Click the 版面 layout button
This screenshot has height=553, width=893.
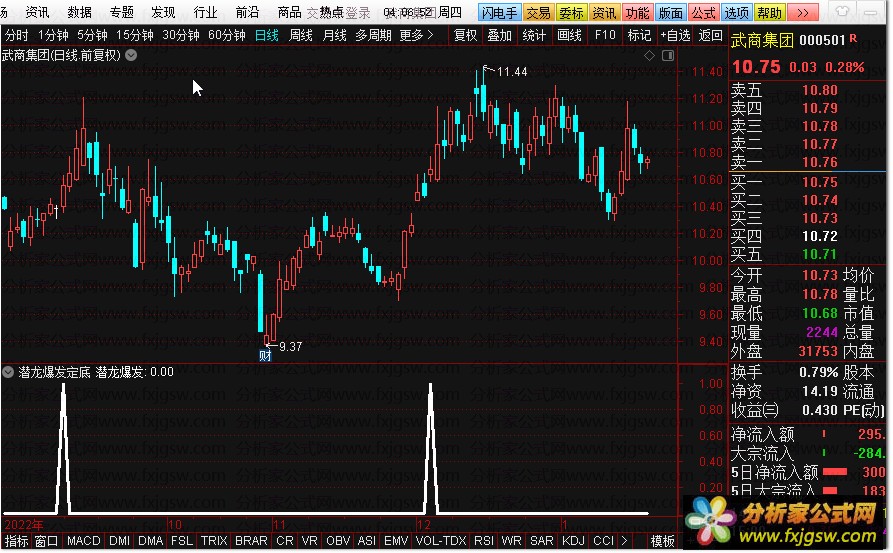(x=670, y=13)
